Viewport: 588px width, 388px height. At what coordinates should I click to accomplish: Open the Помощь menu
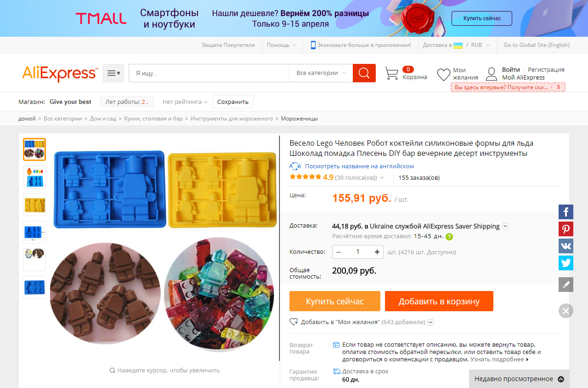pyautogui.click(x=281, y=45)
